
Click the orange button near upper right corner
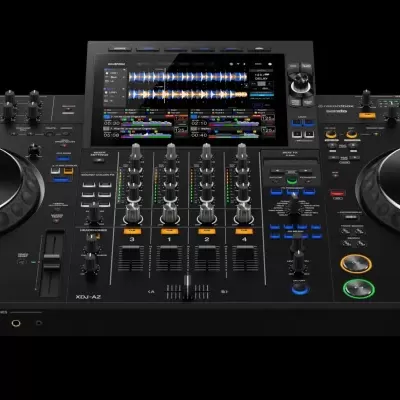coord(367,116)
